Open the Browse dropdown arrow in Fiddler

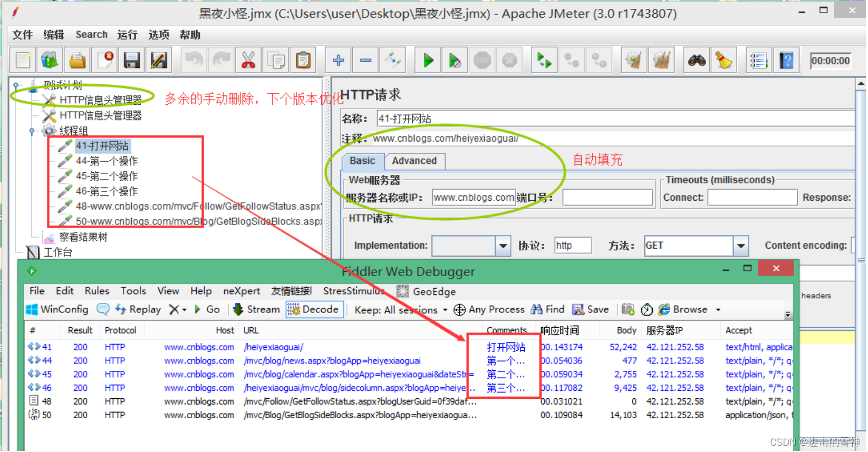(718, 310)
